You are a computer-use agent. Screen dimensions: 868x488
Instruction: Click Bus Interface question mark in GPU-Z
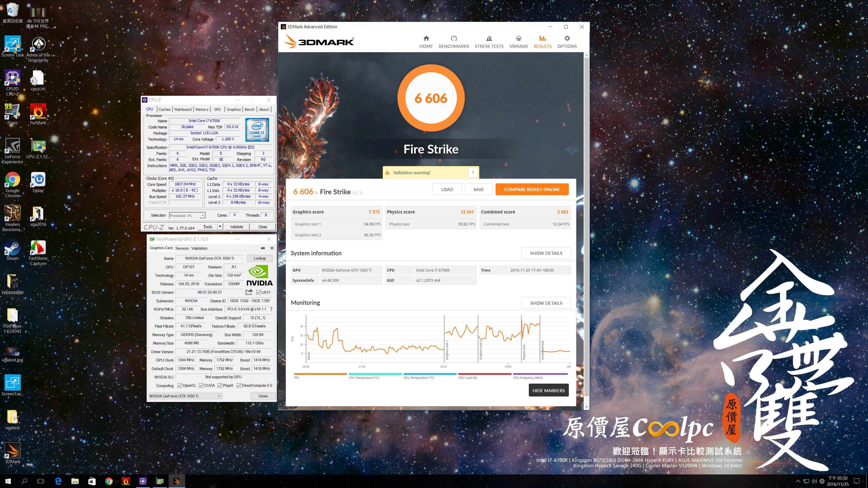point(271,309)
